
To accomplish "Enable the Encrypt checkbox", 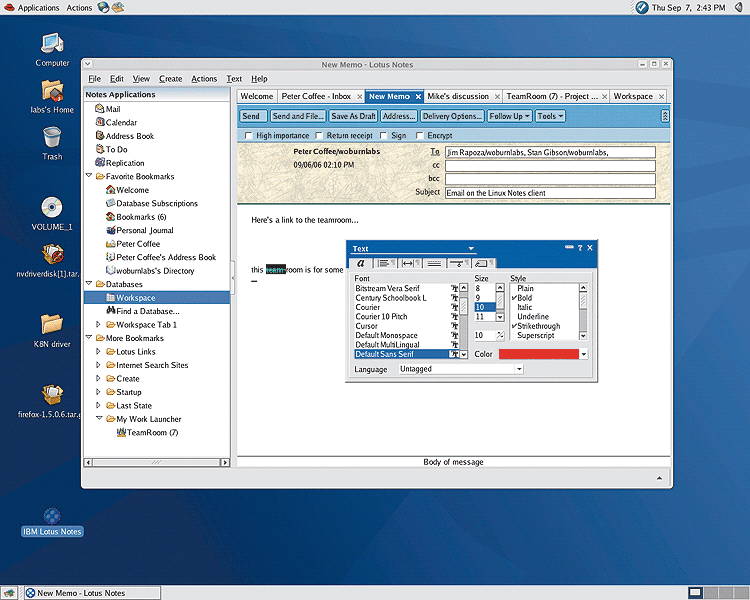I will click(419, 135).
